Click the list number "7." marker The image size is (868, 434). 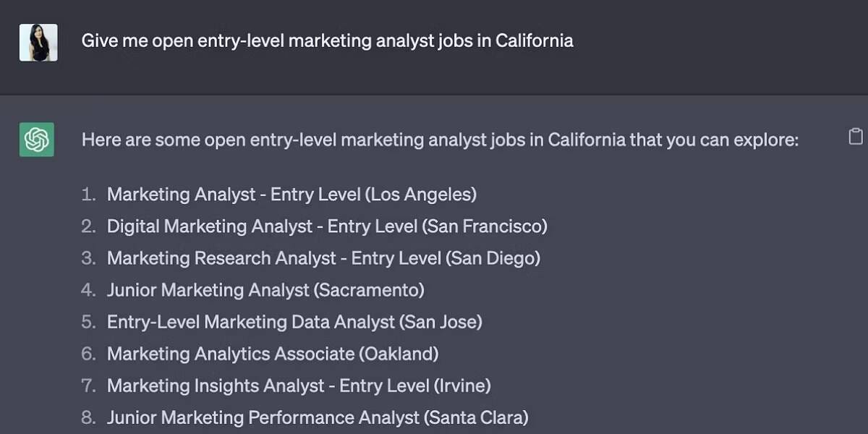coord(88,386)
